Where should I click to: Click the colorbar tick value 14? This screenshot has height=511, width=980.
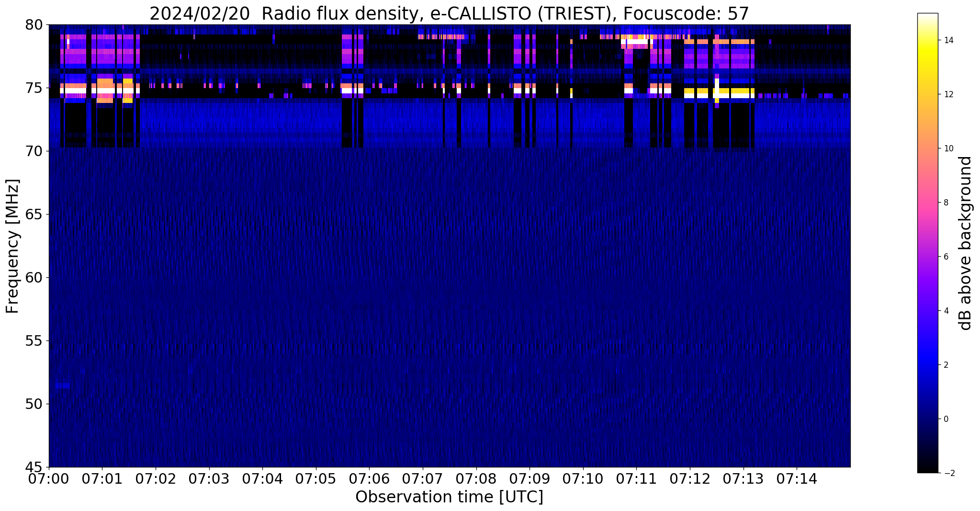coord(947,40)
